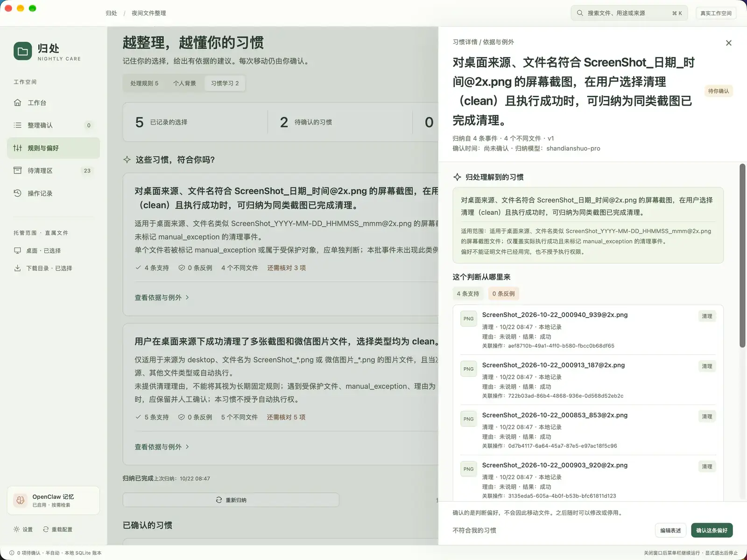Click shield icon next to first 0 条反例
The image size is (747, 560).
tap(182, 268)
